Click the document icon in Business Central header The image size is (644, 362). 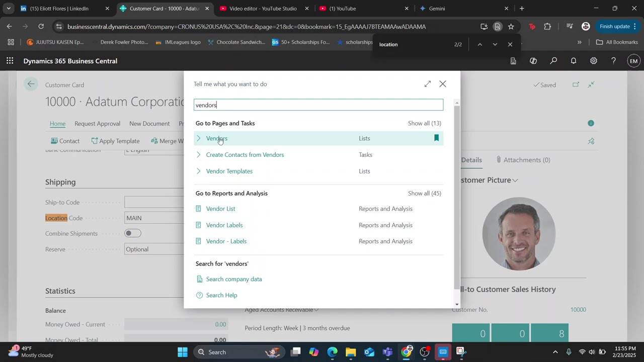pos(513,61)
